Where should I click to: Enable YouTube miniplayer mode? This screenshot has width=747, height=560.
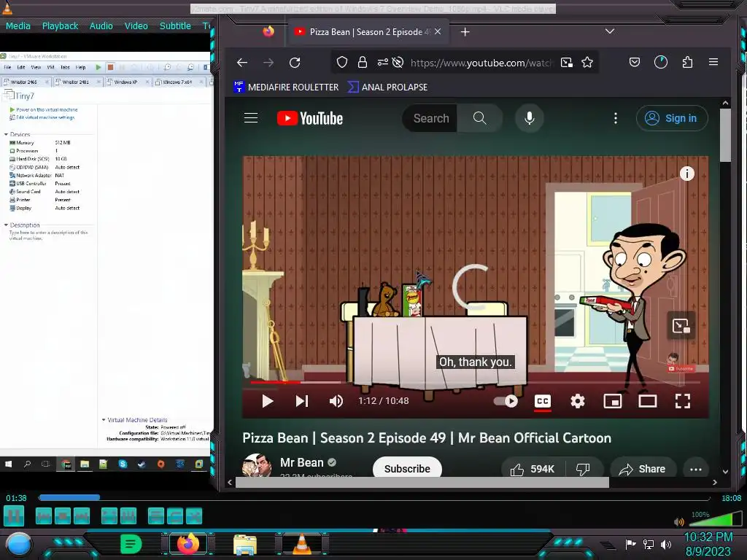[x=612, y=402]
